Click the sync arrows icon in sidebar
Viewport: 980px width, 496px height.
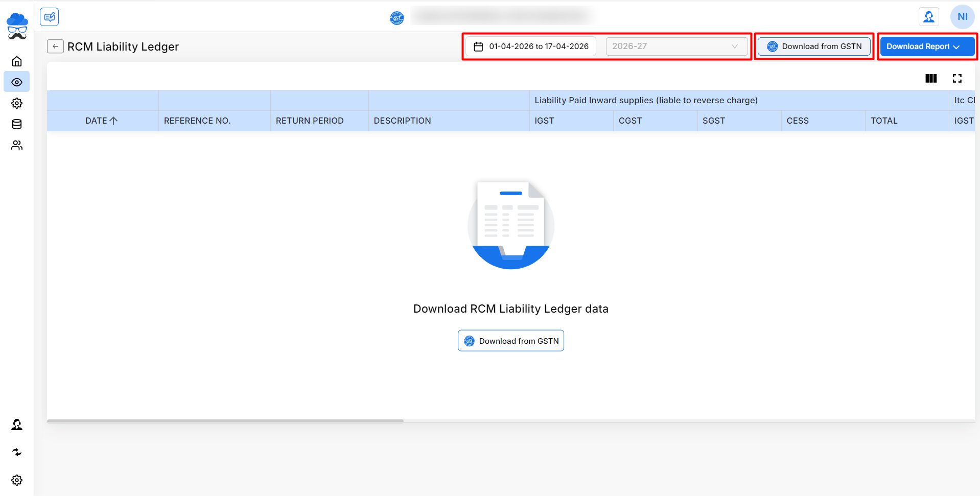pyautogui.click(x=17, y=452)
